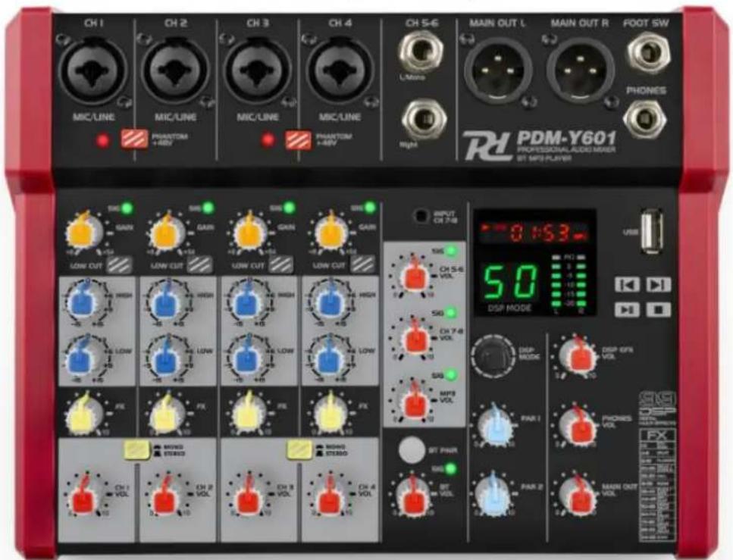733x560 pixels.
Task: Click the channel 2 blue HIGH EQ knob
Action: pos(168,299)
